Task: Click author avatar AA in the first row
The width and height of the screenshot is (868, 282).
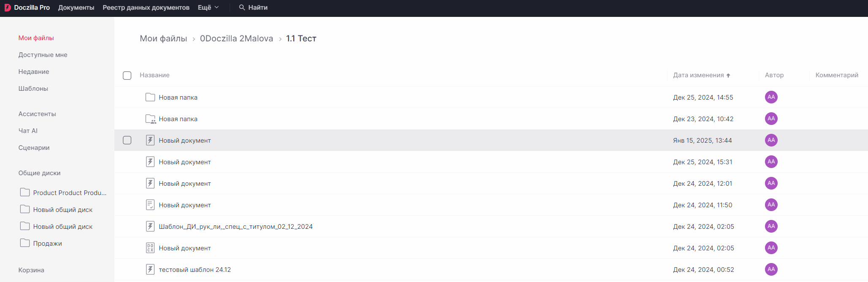Action: coord(771,97)
